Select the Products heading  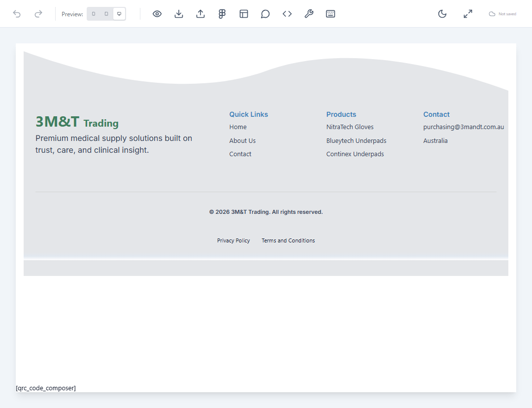pos(341,114)
